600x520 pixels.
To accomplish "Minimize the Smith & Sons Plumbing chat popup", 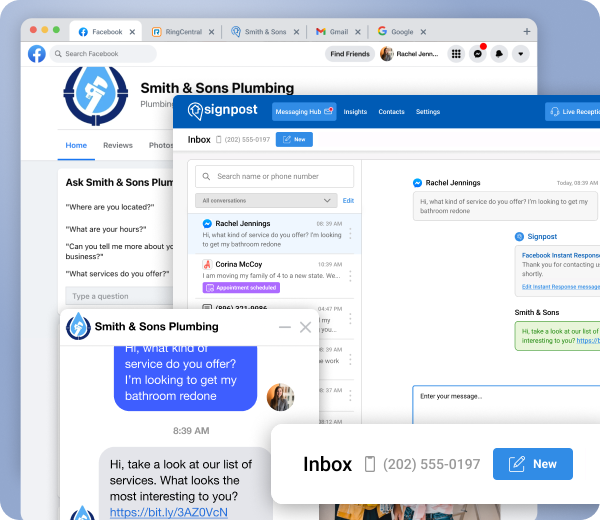I will pyautogui.click(x=285, y=327).
